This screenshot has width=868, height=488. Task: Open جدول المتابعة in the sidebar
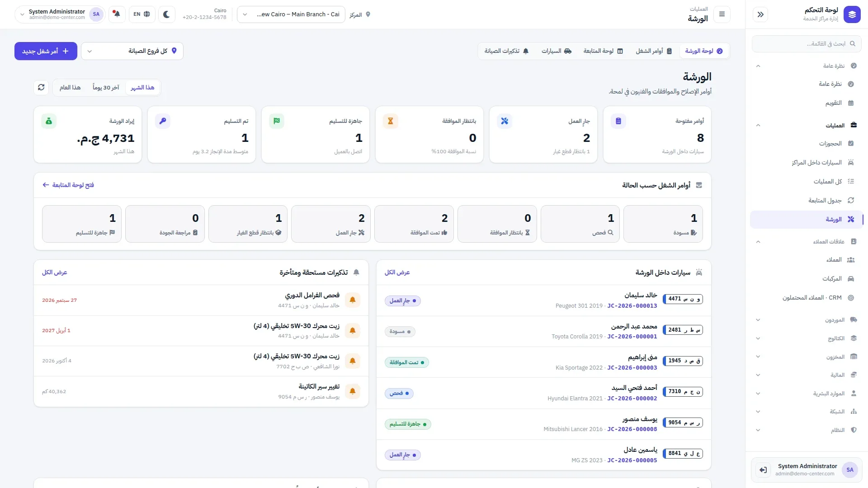pyautogui.click(x=807, y=201)
